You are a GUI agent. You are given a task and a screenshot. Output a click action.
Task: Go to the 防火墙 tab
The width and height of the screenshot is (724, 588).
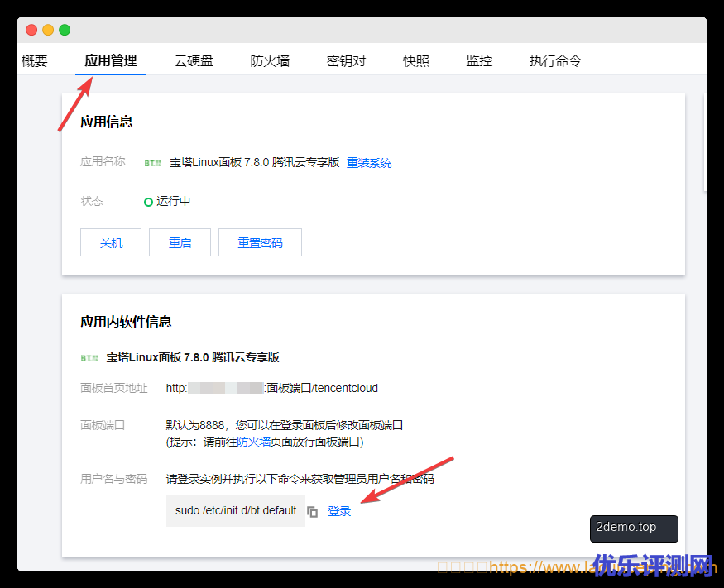click(x=270, y=60)
